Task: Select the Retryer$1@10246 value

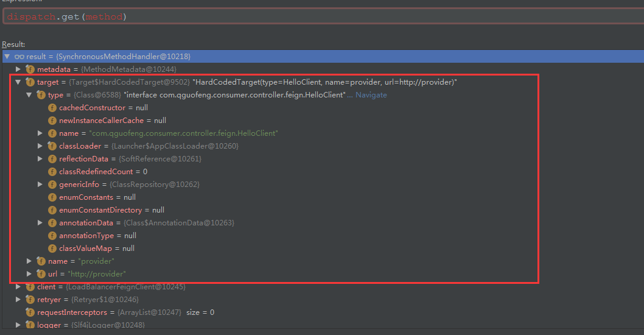Action: pyautogui.click(x=105, y=299)
